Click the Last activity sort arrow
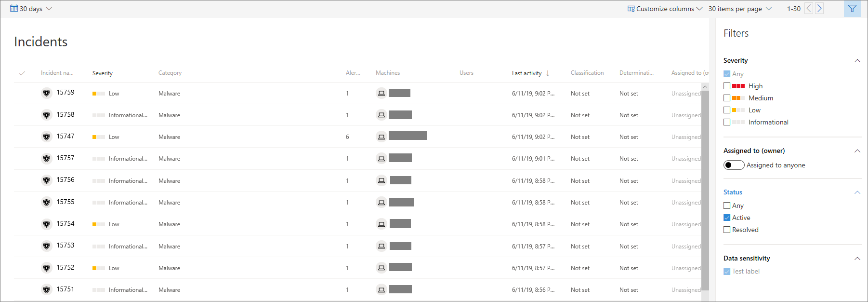The image size is (868, 302). tap(548, 73)
